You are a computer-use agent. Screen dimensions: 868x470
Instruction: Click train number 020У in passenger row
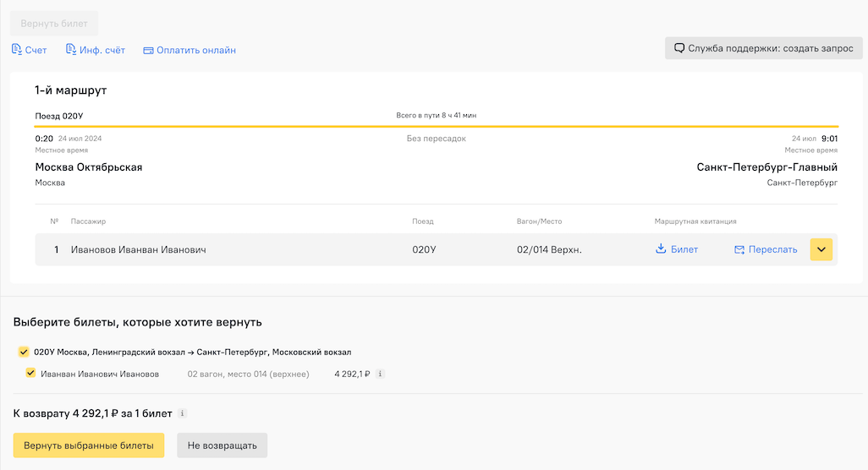pos(424,250)
